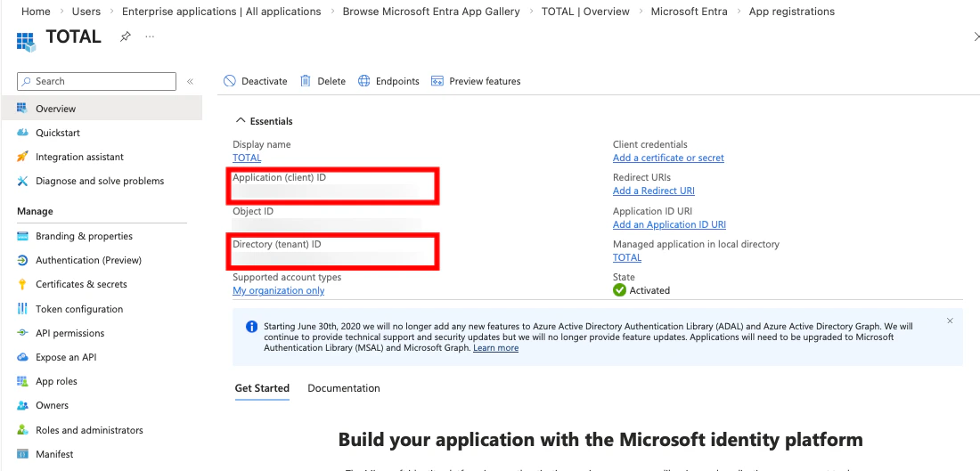Collapse the sidebar with double chevron
980x471 pixels.
[190, 81]
